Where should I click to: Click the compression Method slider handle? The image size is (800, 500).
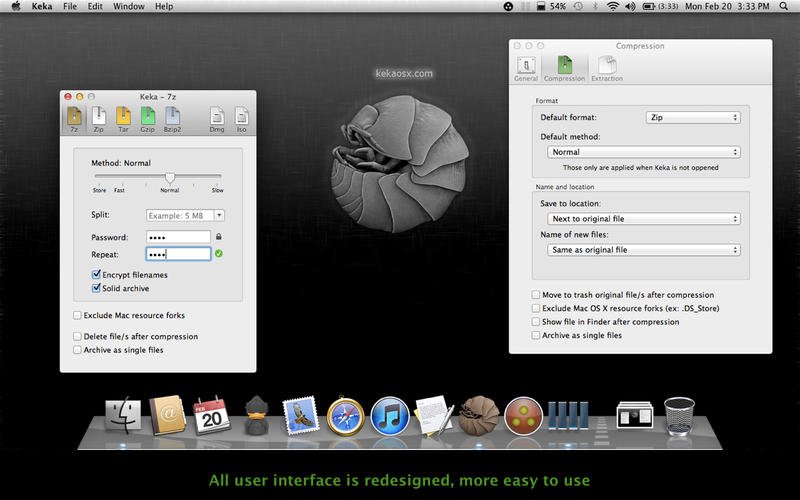pyautogui.click(x=170, y=178)
